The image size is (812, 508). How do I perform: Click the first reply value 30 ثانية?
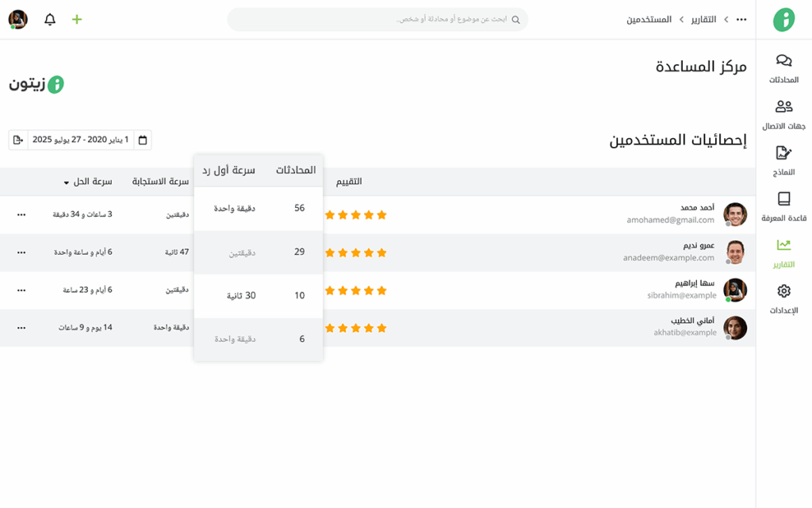tap(241, 295)
